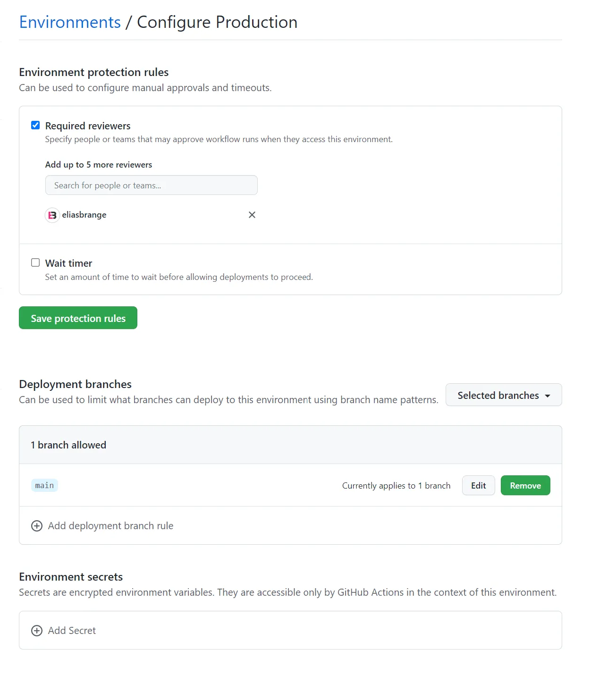Open the Configure Production breadcrumb
This screenshot has height=684, width=616.
(x=217, y=22)
